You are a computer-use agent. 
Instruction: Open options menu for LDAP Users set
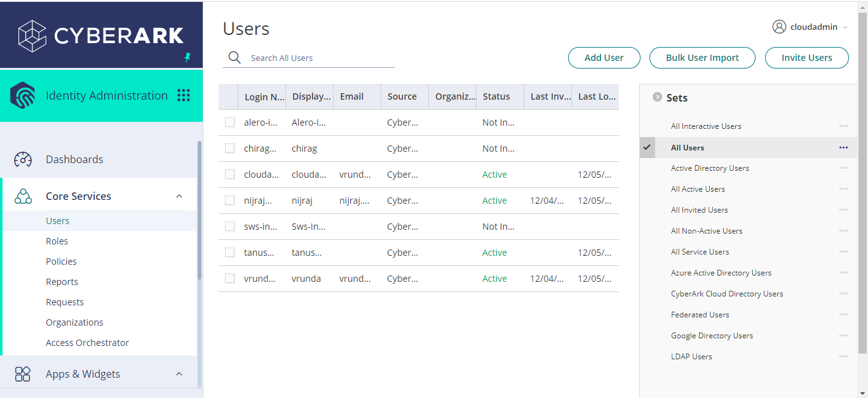pos(843,357)
